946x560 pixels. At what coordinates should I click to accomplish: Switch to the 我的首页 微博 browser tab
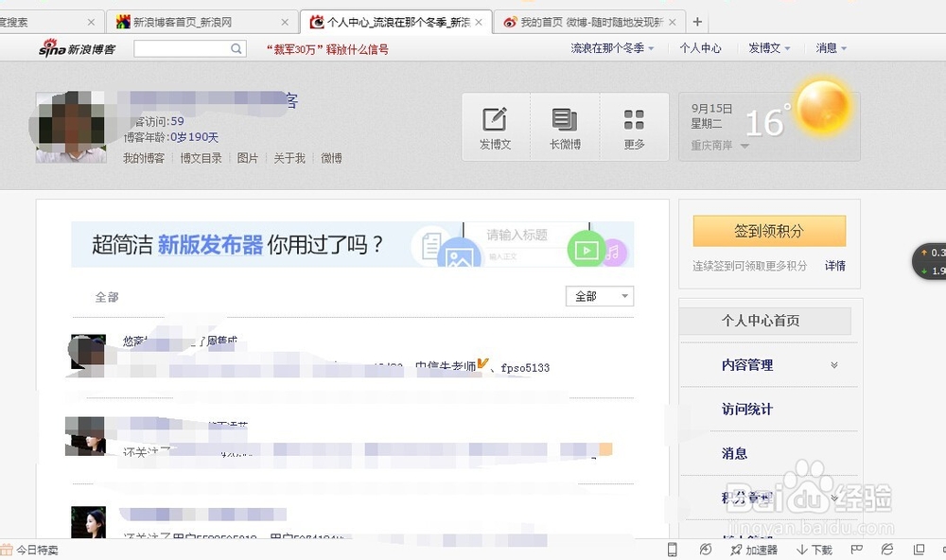point(588,23)
